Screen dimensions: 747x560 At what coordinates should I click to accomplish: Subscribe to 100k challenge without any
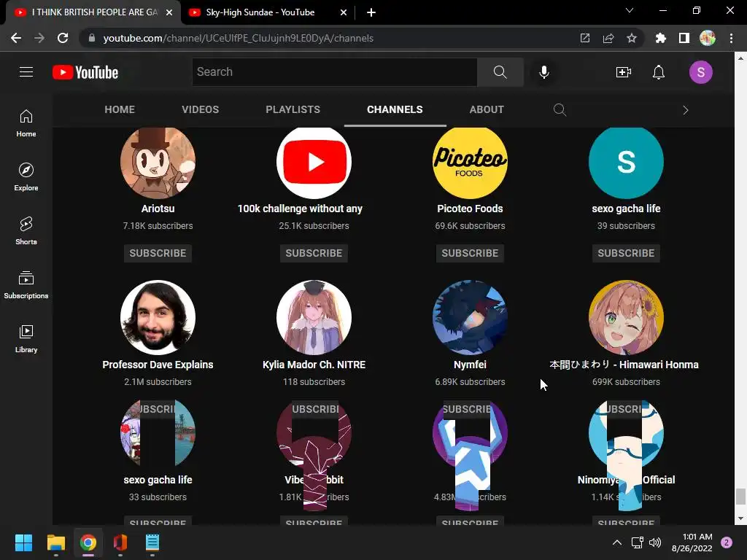(x=314, y=253)
